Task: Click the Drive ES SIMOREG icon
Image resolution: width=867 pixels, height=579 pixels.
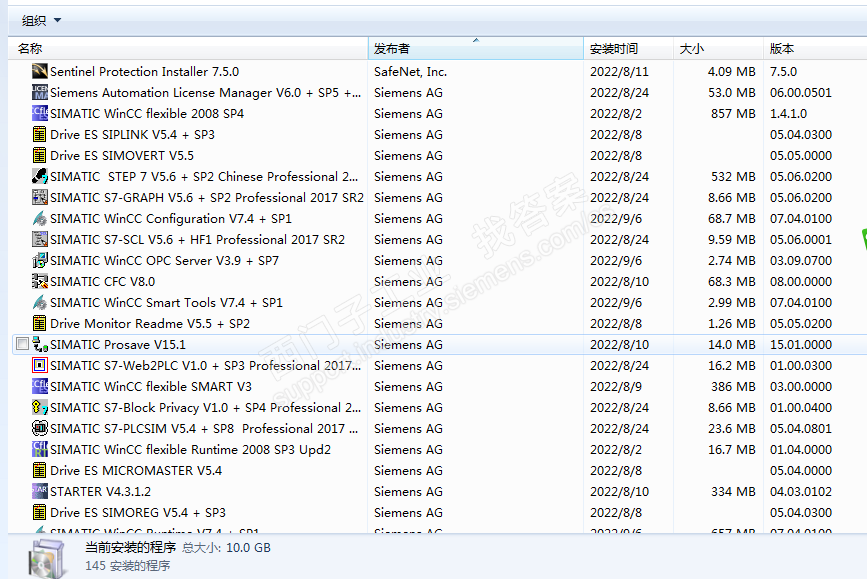Action: click(x=40, y=513)
